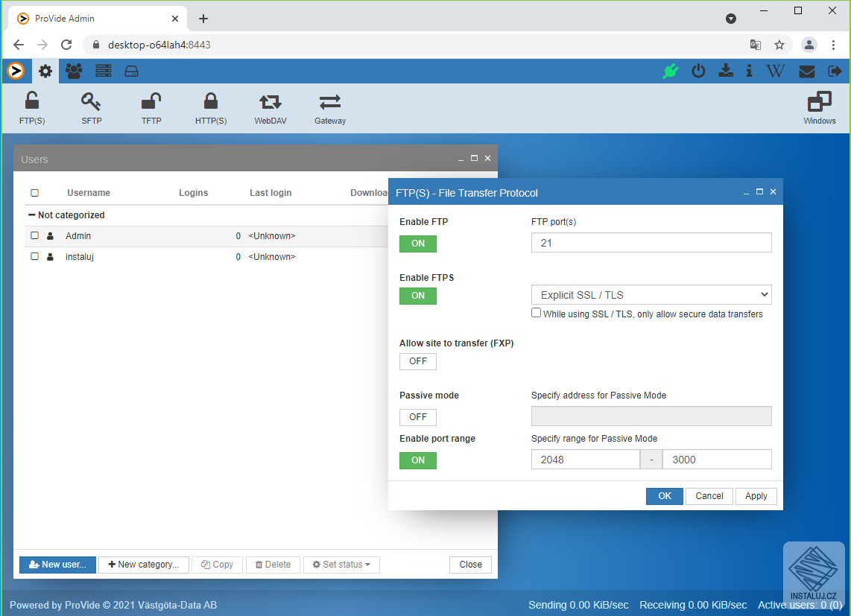The image size is (851, 616).
Task: Go back with the browser back arrow
Action: (19, 45)
